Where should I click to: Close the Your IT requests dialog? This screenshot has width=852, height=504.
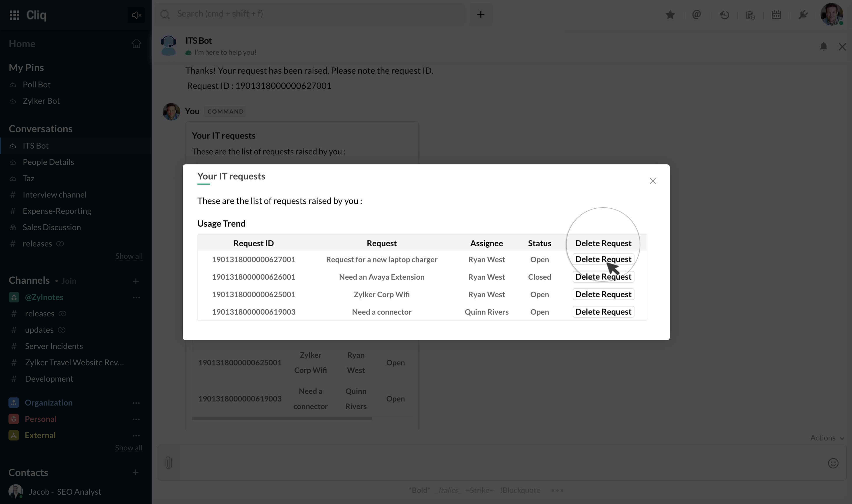[x=653, y=181]
